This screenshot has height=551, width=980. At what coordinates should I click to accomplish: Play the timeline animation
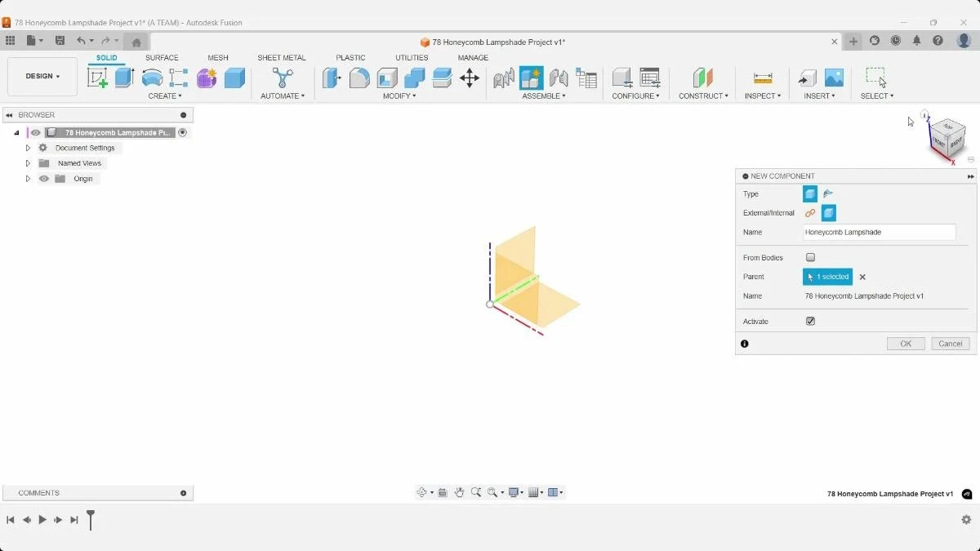pyautogui.click(x=42, y=520)
